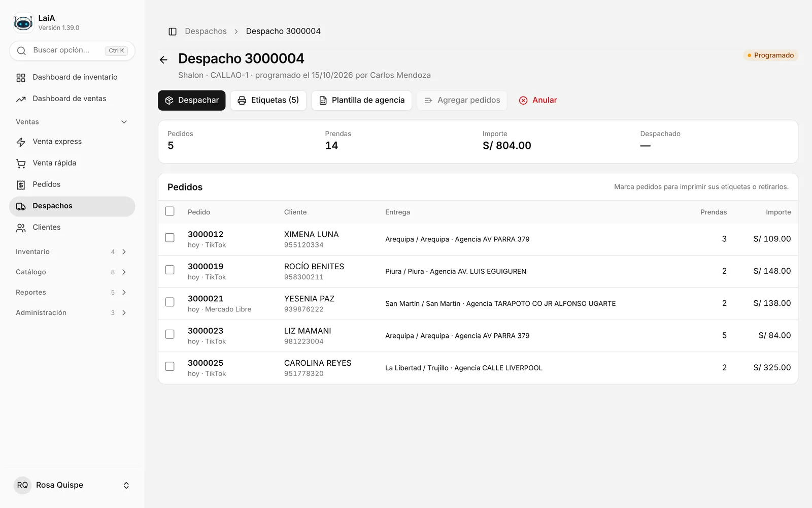Check the box for order 3000012
This screenshot has width=812, height=508.
[170, 238]
